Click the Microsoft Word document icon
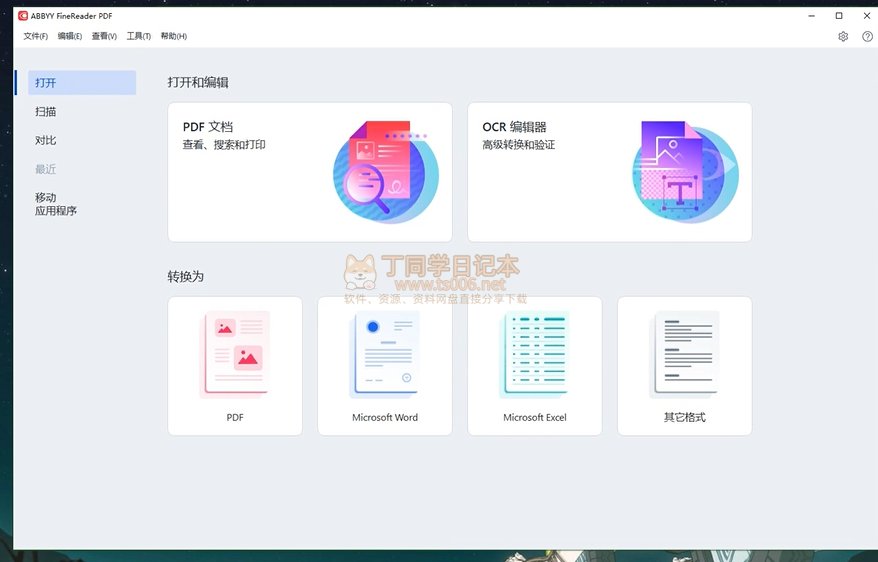 385,354
